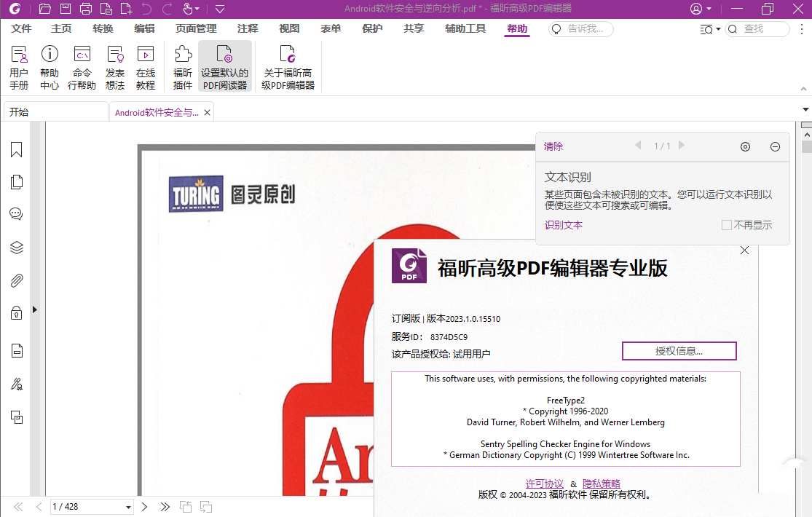The height and width of the screenshot is (517, 812).
Task: Open 在线教程 online tutorials
Action: [146, 66]
